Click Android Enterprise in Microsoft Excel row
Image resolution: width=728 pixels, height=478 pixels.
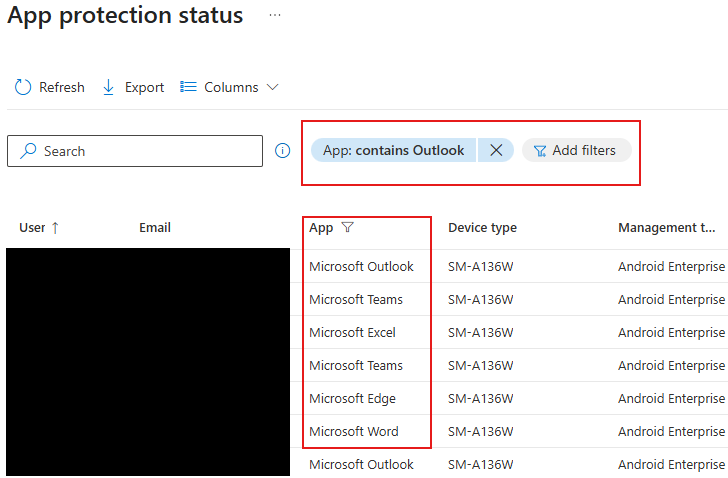(x=671, y=333)
